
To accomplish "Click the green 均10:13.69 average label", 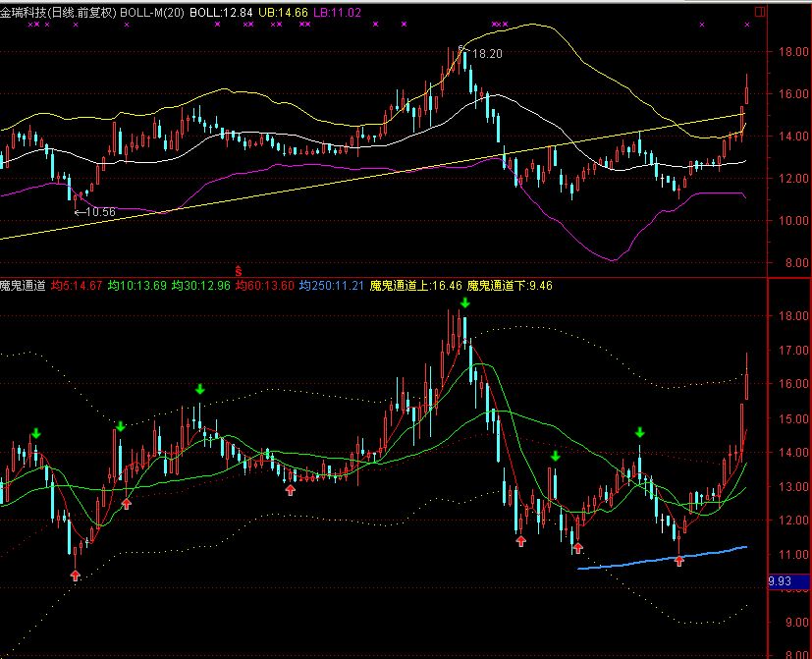I will [x=137, y=286].
